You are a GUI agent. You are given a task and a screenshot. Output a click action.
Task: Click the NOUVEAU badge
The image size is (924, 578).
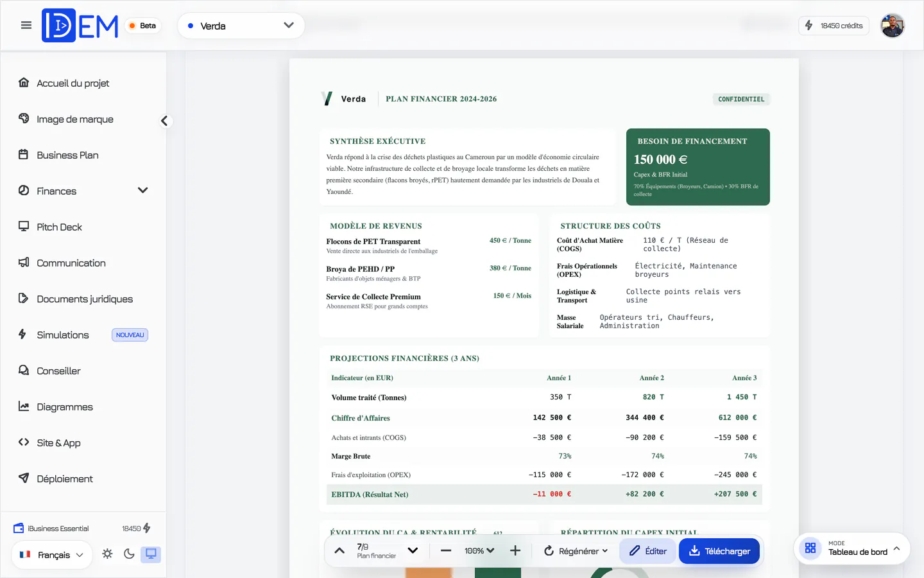tap(130, 335)
